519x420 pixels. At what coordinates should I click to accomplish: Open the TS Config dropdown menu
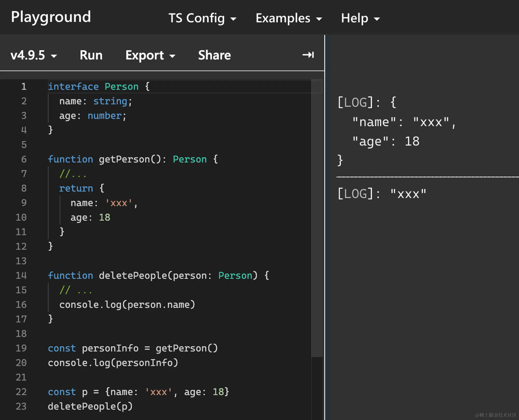(x=202, y=18)
